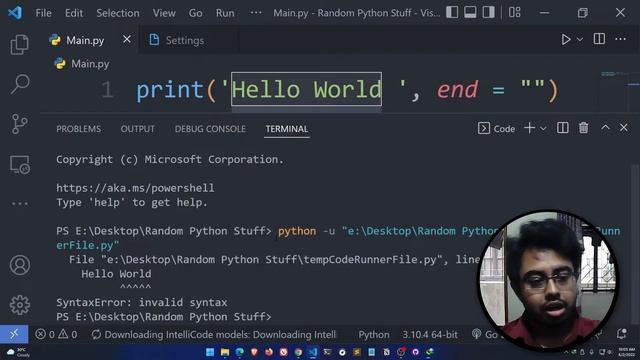Click on the word end in code
The image size is (640, 360).
(457, 90)
